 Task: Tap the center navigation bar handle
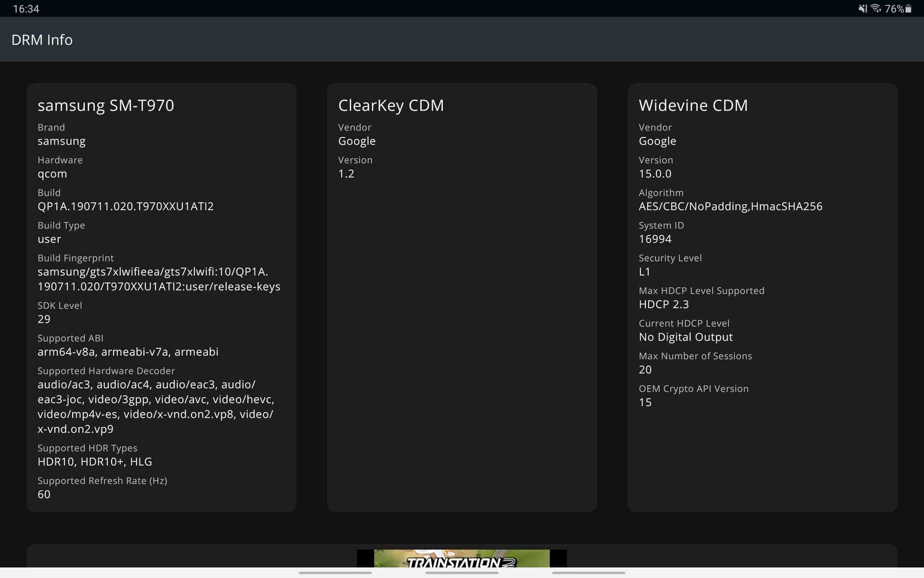(462, 573)
